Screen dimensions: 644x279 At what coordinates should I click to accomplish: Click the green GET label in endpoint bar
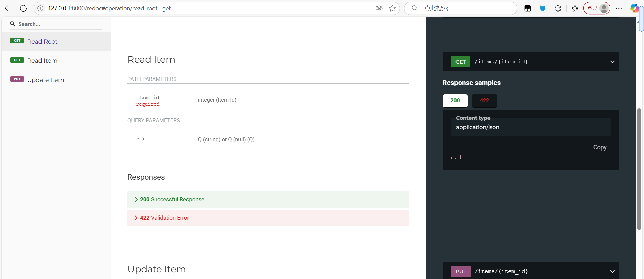tap(461, 62)
